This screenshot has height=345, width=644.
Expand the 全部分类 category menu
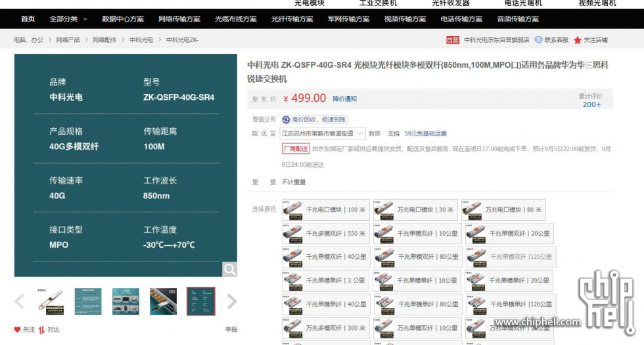(x=68, y=19)
